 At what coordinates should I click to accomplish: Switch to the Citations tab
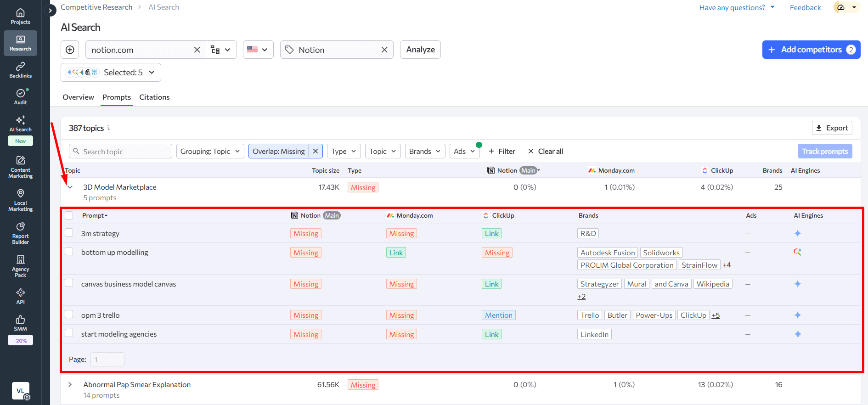point(154,97)
